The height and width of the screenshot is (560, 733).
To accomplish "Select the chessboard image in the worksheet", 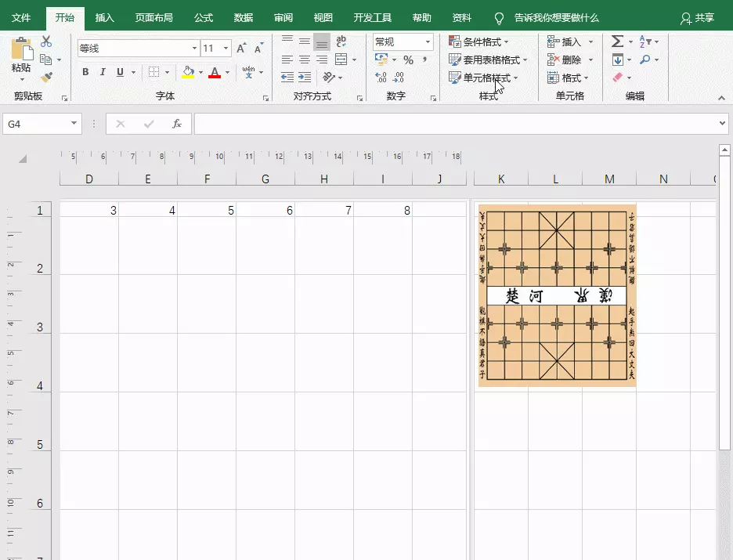I will [557, 294].
